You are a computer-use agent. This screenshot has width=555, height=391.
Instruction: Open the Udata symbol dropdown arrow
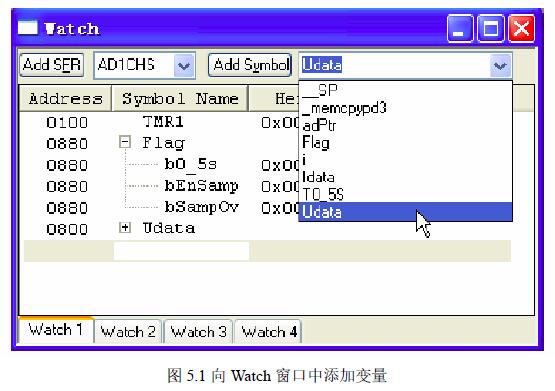[500, 65]
